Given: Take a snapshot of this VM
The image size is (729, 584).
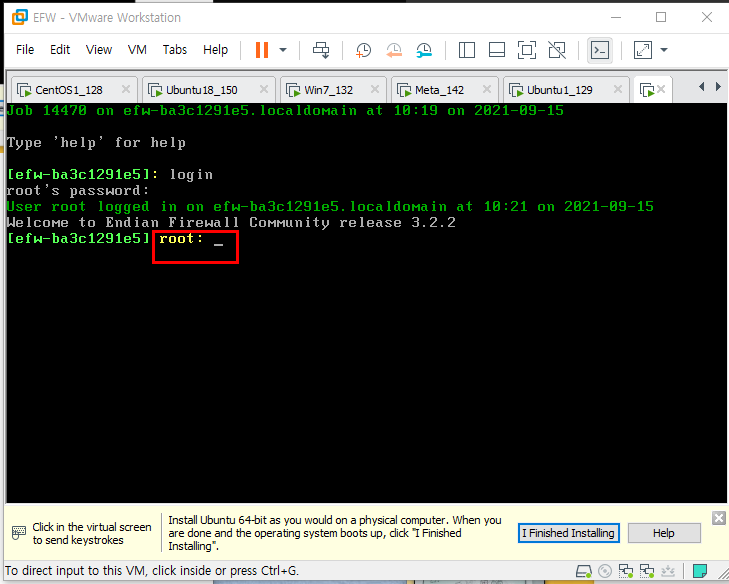Looking at the screenshot, I should 363,50.
